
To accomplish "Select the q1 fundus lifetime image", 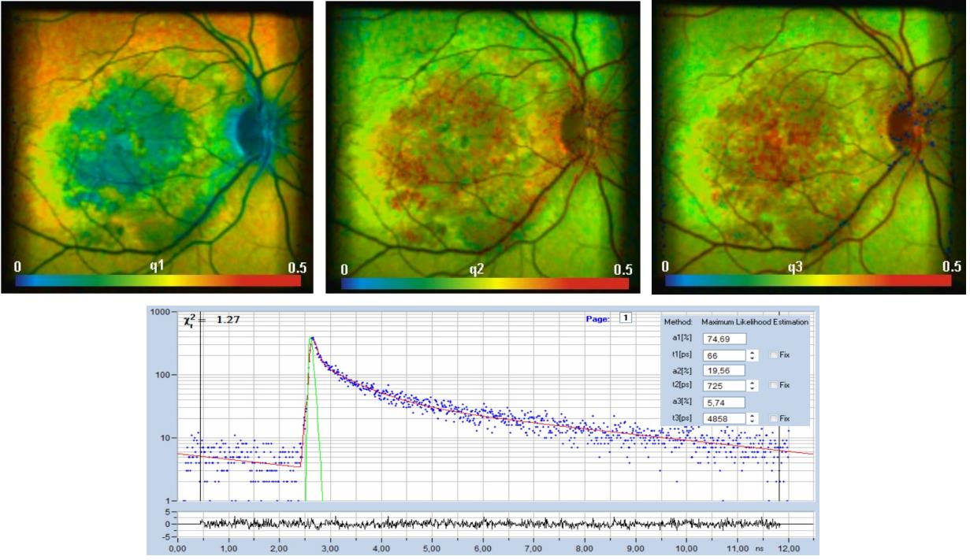I will [x=158, y=134].
